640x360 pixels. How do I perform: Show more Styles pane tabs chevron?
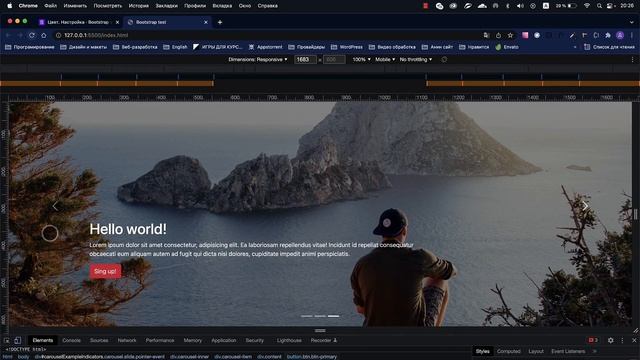click(x=595, y=351)
